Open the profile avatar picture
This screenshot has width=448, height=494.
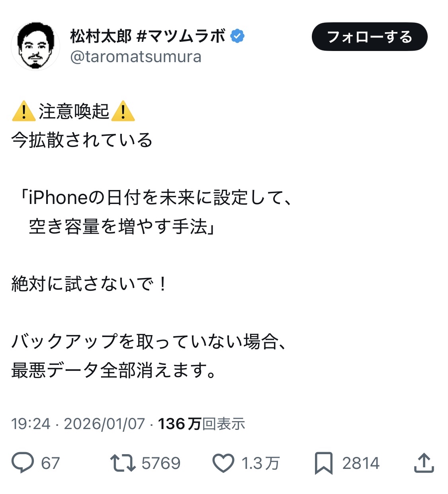tap(35, 46)
